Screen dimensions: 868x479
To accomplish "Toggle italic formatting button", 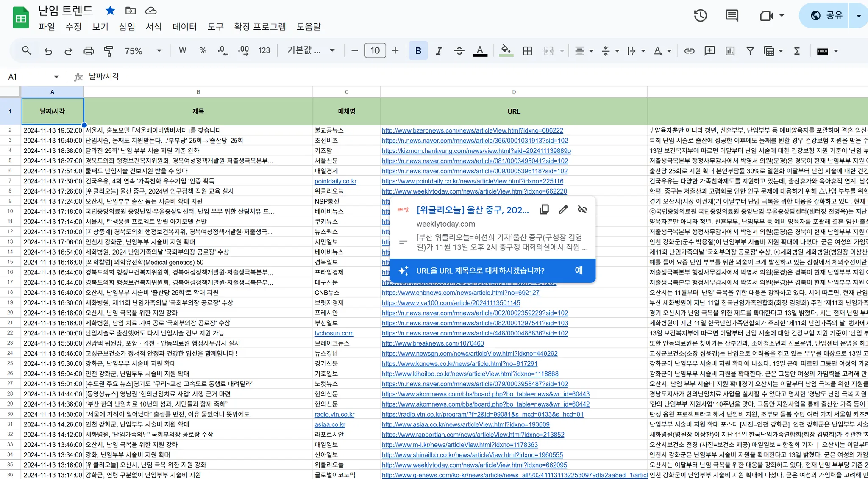I will 439,51.
